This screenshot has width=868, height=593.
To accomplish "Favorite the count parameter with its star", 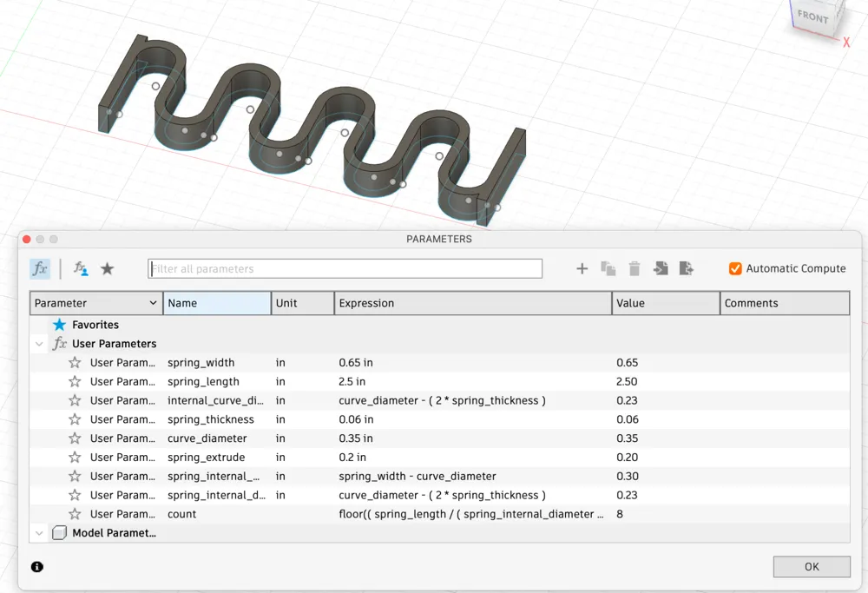I will [74, 513].
